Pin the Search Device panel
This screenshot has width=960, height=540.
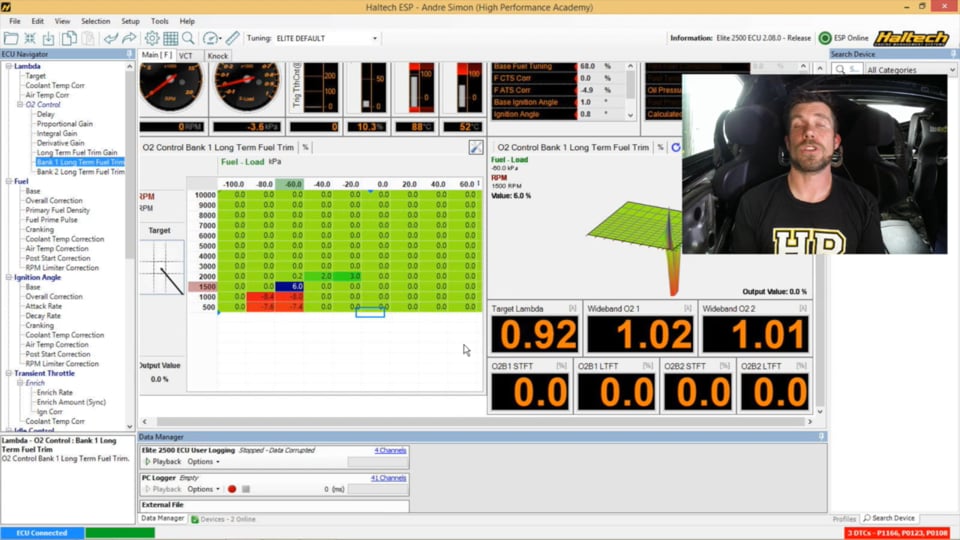click(954, 54)
